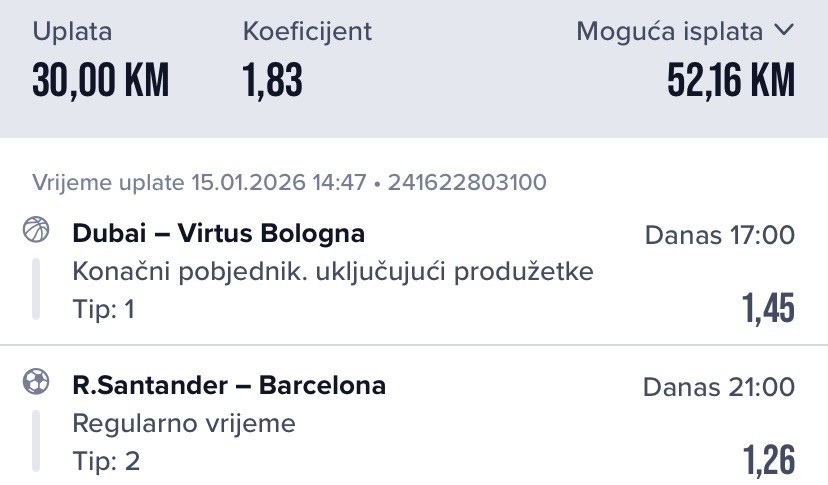Image resolution: width=828 pixels, height=485 pixels.
Task: Select the 30,00 KM stake amount
Action: [100, 81]
